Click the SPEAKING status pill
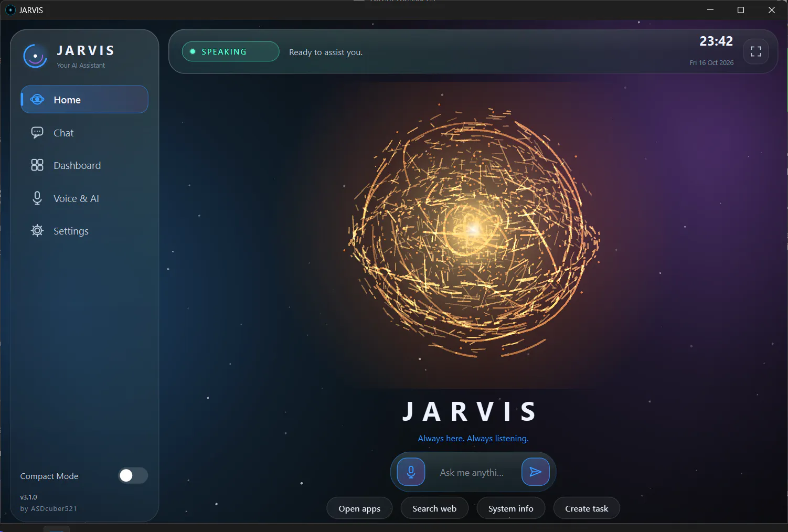This screenshot has width=788, height=532. (230, 51)
